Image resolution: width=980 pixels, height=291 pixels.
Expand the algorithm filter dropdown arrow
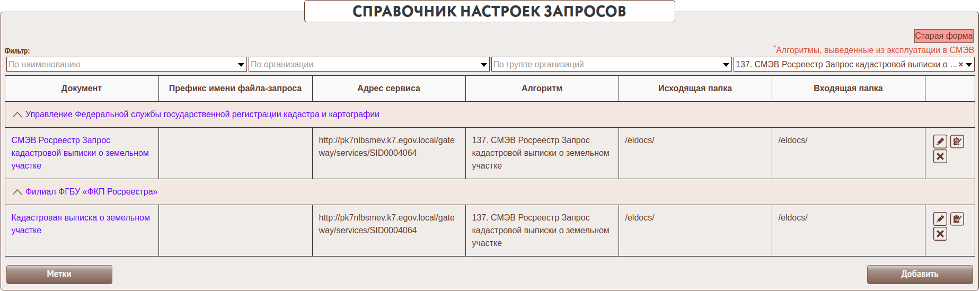[x=969, y=65]
